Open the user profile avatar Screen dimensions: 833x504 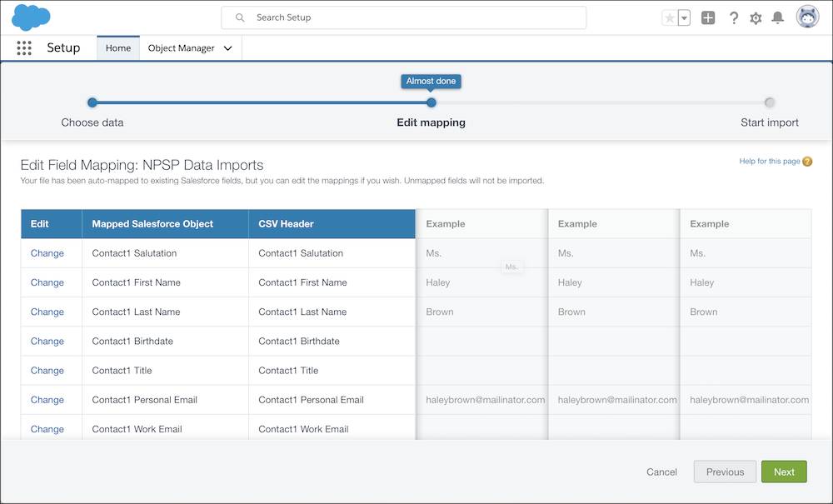click(x=807, y=17)
